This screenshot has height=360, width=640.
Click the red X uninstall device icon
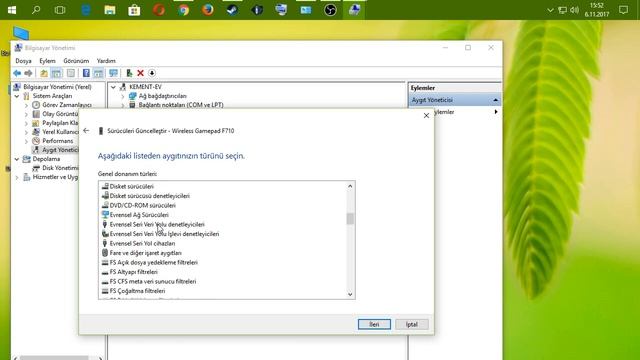[140, 73]
